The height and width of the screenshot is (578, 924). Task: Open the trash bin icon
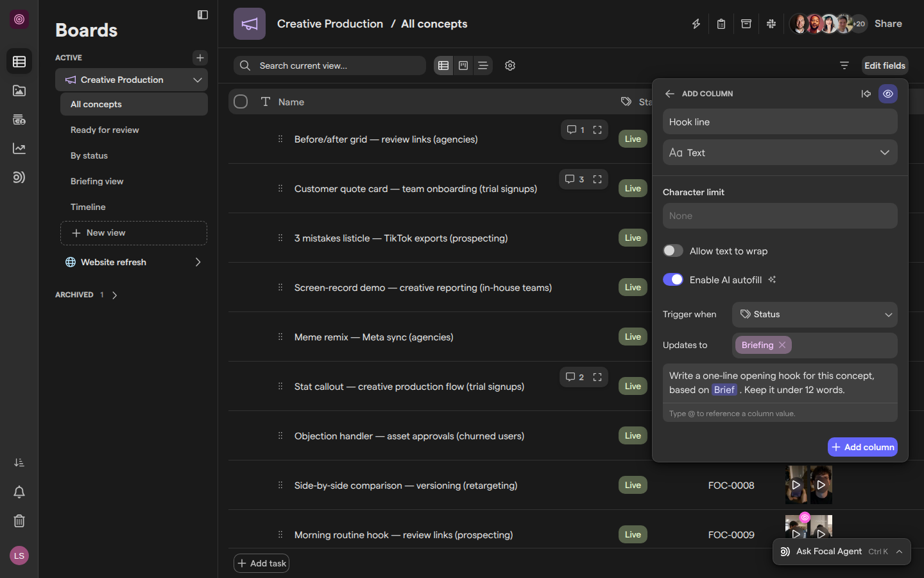19,521
